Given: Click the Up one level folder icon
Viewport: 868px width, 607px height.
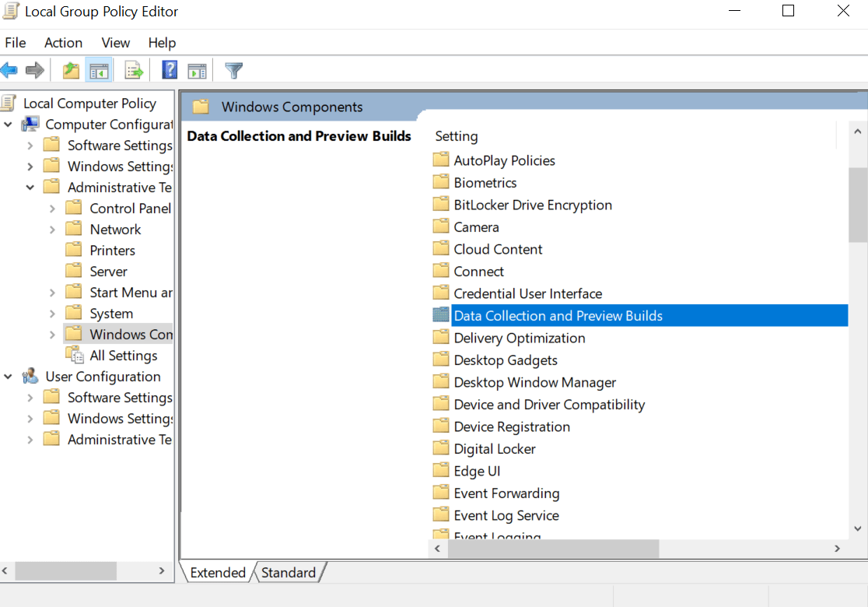Looking at the screenshot, I should 70,70.
